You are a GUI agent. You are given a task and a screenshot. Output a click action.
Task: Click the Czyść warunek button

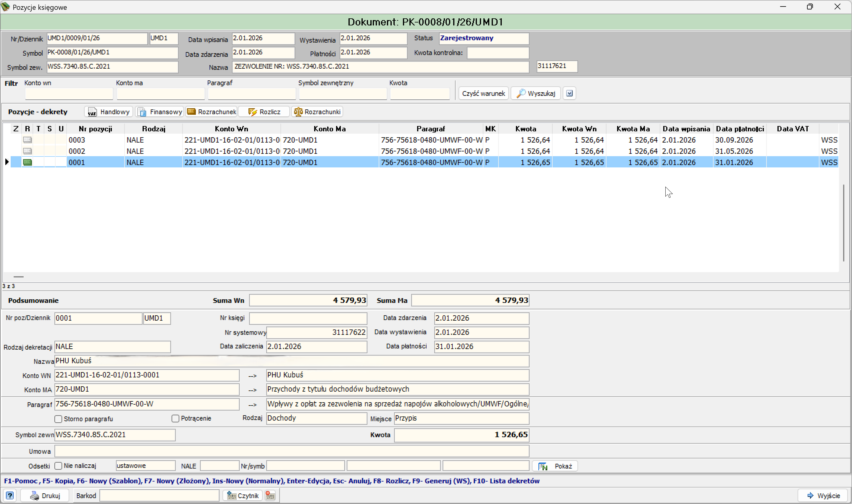click(x=483, y=93)
